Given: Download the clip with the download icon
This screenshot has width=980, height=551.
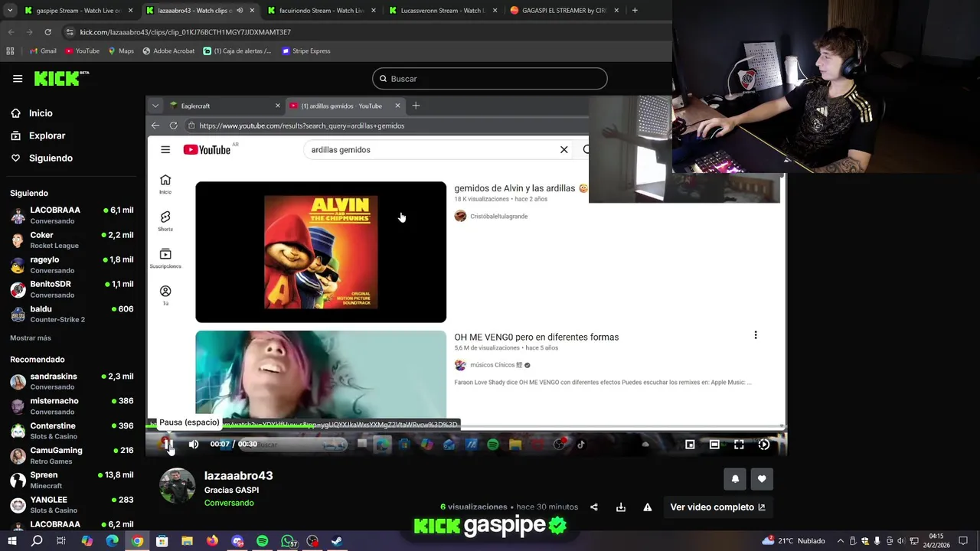Looking at the screenshot, I should coord(621,507).
